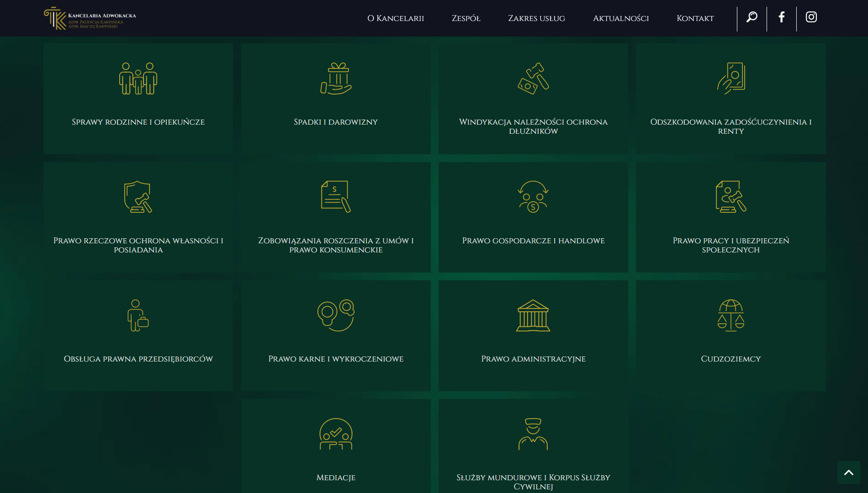Click the Kancelaria Adwokacka logo
868x493 pixels.
coord(90,18)
